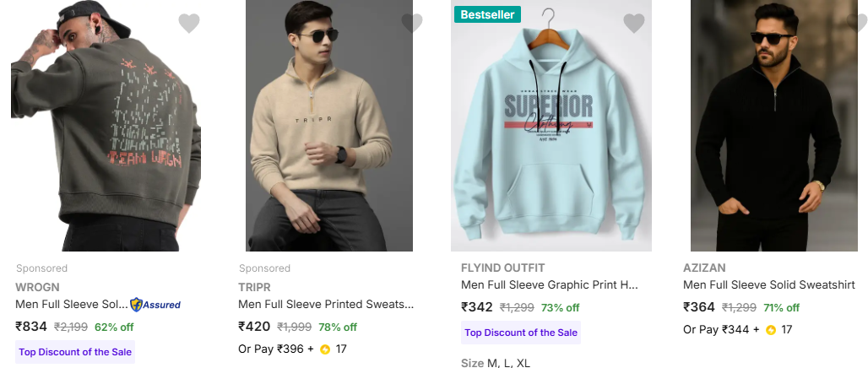Open TRIPR beige sweatshirt product image
Screen dimensions: 868x368
(x=329, y=127)
